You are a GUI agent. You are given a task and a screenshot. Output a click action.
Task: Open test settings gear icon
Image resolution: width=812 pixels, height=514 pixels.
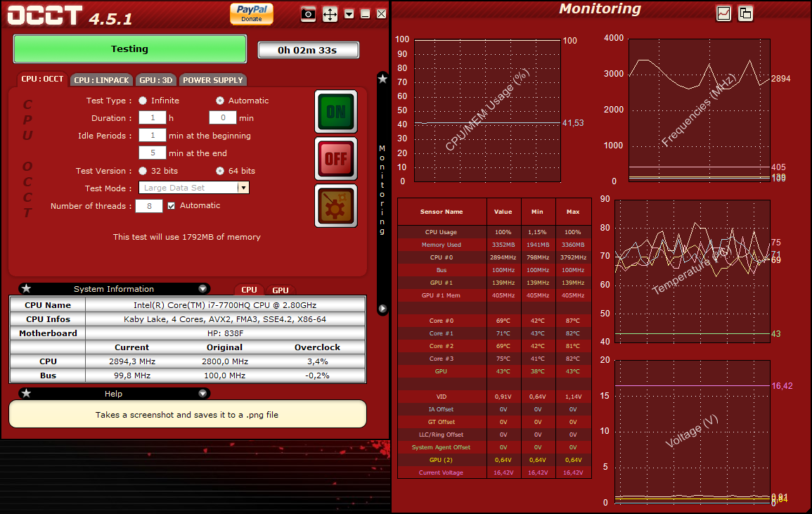tap(336, 206)
